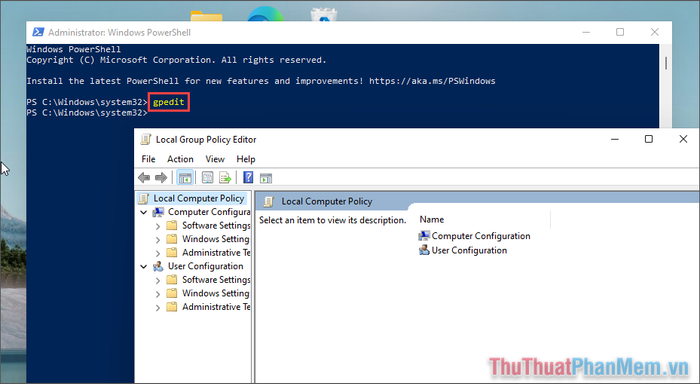Maximize the Windows PowerShell window
Viewport: 700px width, 384px height.
(x=620, y=32)
